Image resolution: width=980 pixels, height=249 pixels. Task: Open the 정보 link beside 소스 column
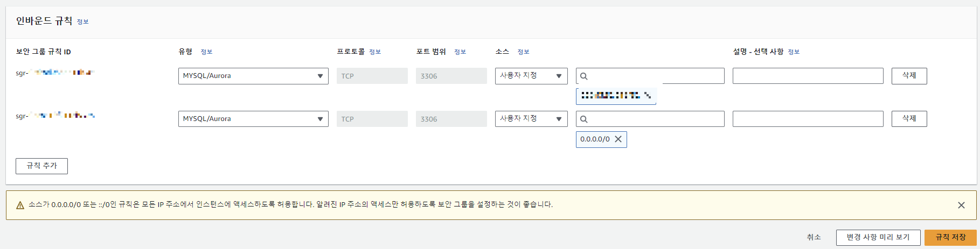(x=524, y=52)
